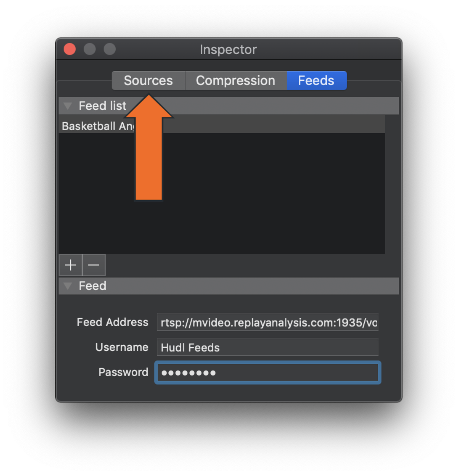The image size is (458, 476).
Task: Click the Feed list disclosure triangle
Action: 68,106
